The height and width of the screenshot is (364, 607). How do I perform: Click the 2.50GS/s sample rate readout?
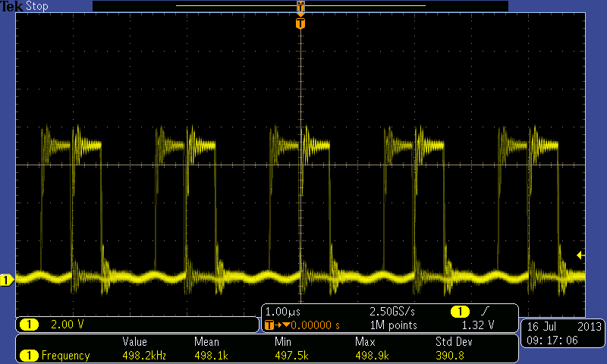(x=392, y=312)
